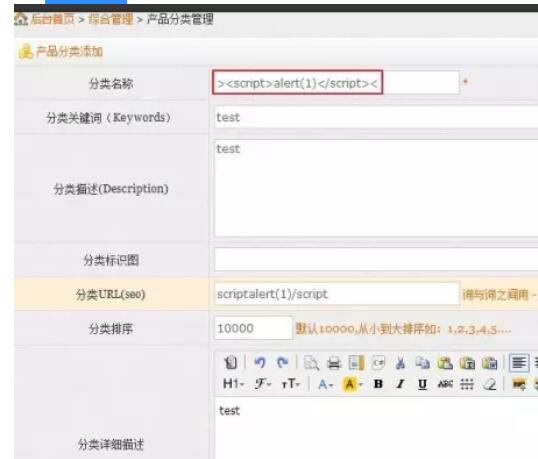Click the 分类URL(seo) text field
Image resolution: width=538 pixels, height=459 pixels.
(337, 294)
